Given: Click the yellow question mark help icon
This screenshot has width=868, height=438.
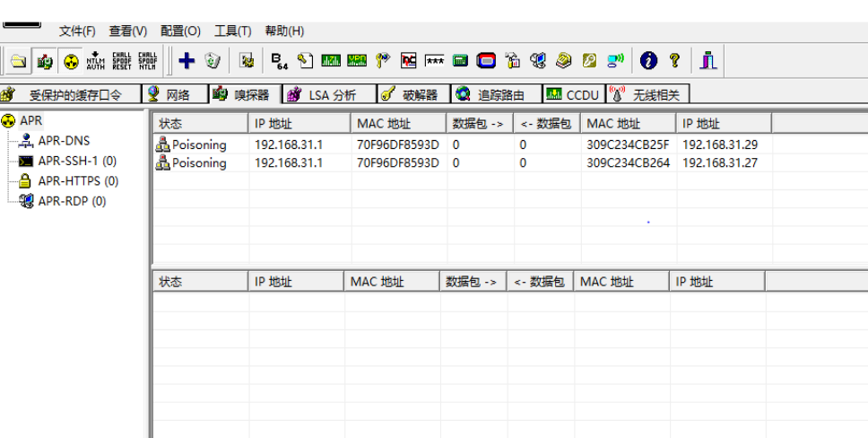Looking at the screenshot, I should pos(674,60).
